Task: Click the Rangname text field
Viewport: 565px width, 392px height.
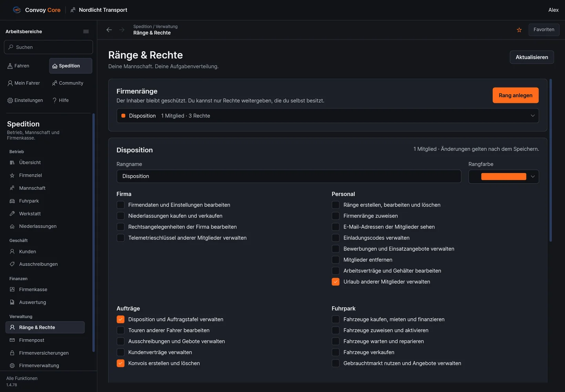Action: click(x=289, y=176)
